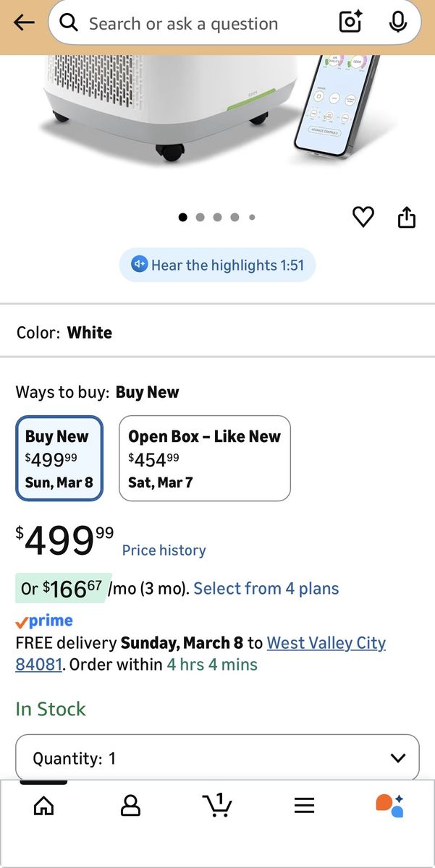Open Select from 4 plans
The image size is (435, 868).
(x=266, y=588)
